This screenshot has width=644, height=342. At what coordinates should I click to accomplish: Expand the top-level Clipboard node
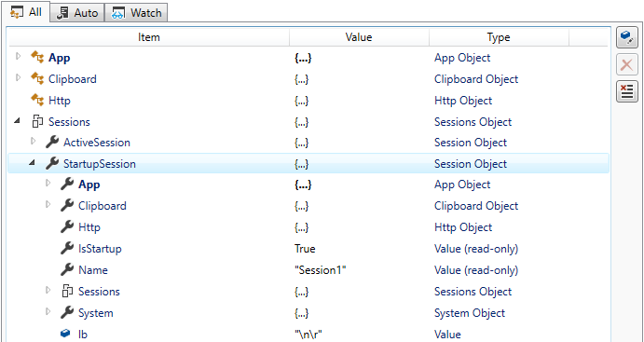coord(18,77)
